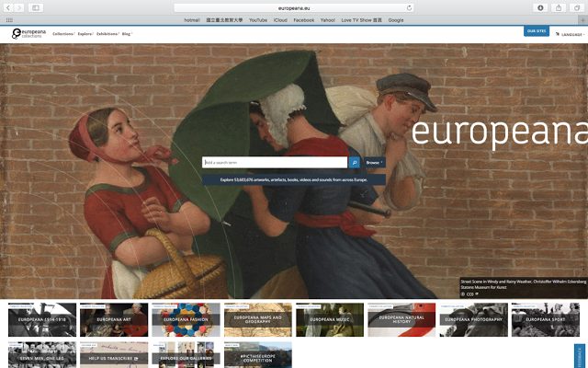Viewport: 588px width, 368px height.
Task: Open the bookmarks grid (Top Sites) icon
Action: pos(9,20)
